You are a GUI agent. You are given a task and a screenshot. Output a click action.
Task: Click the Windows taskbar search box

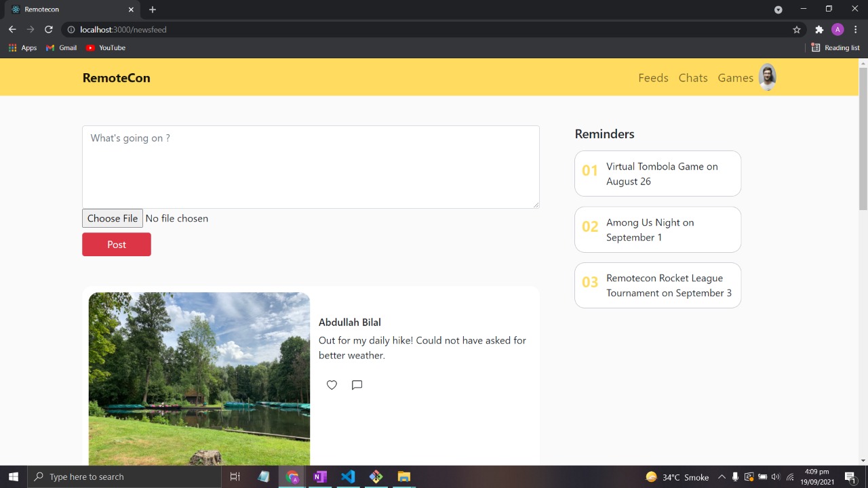124,476
